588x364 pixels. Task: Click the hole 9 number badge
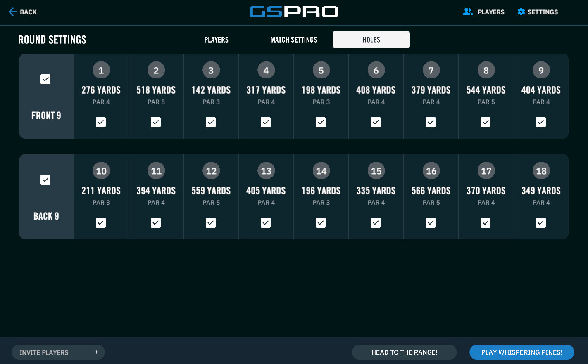pyautogui.click(x=541, y=70)
